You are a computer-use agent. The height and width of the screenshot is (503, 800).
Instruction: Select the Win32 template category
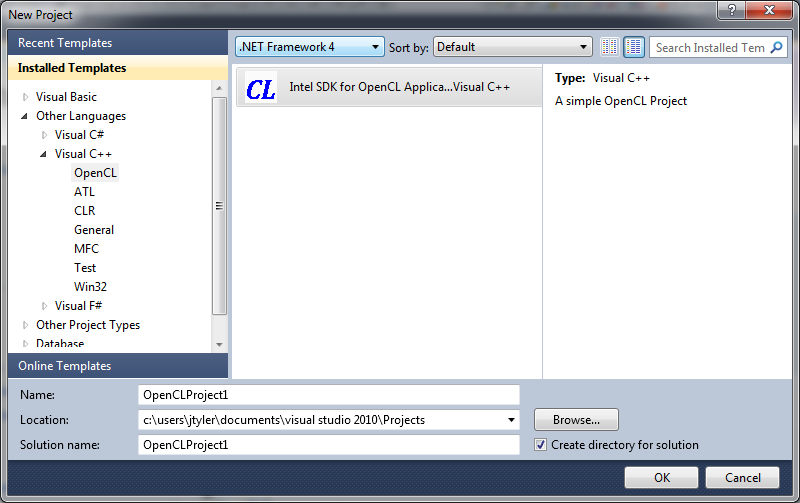tap(90, 287)
